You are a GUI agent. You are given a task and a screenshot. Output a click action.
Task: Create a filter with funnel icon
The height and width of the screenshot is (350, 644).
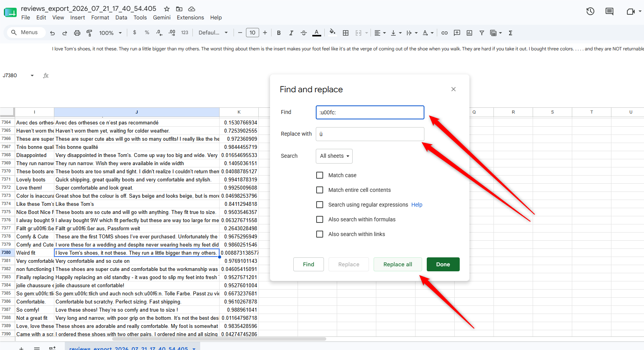click(482, 33)
